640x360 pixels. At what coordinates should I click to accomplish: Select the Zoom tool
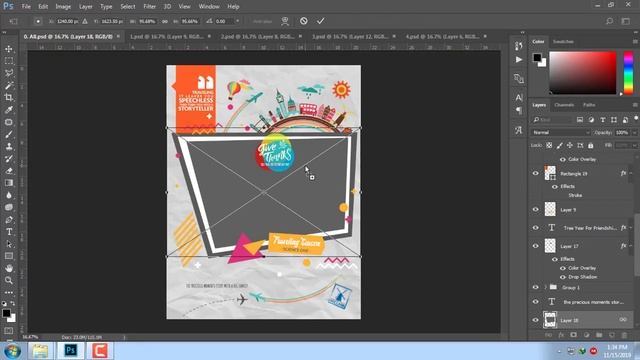click(9, 280)
